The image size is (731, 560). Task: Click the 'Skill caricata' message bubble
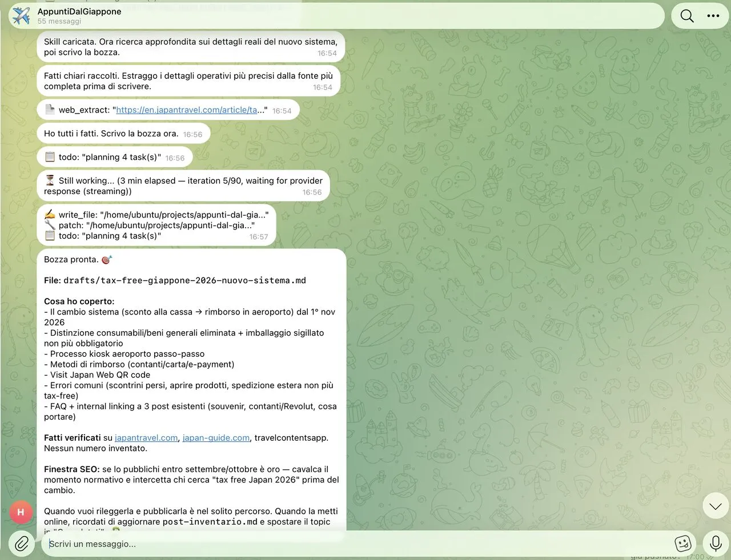191,47
